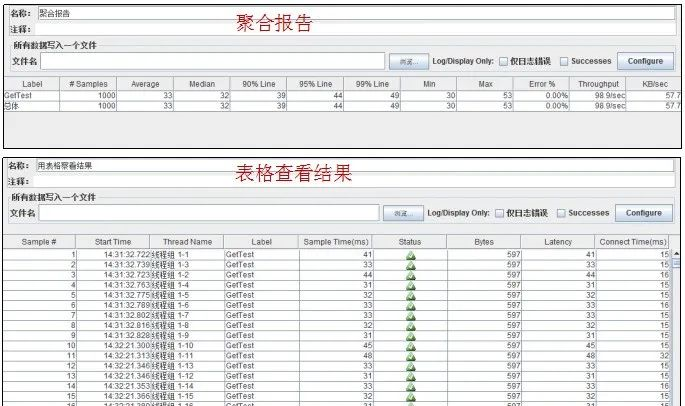Click the Sample # column header

click(39, 242)
